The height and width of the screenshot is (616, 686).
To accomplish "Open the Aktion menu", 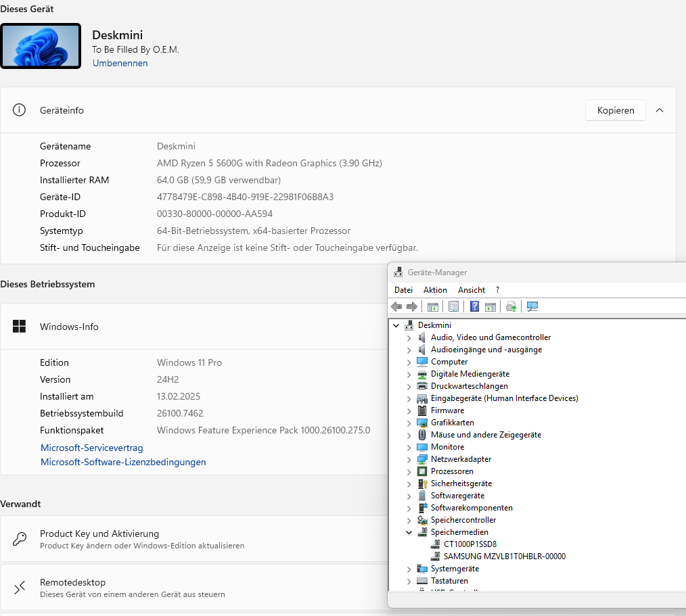I will (435, 290).
